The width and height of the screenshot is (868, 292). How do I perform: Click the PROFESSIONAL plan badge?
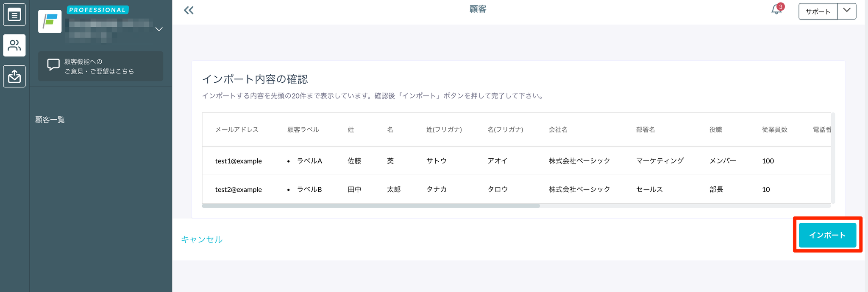click(97, 10)
